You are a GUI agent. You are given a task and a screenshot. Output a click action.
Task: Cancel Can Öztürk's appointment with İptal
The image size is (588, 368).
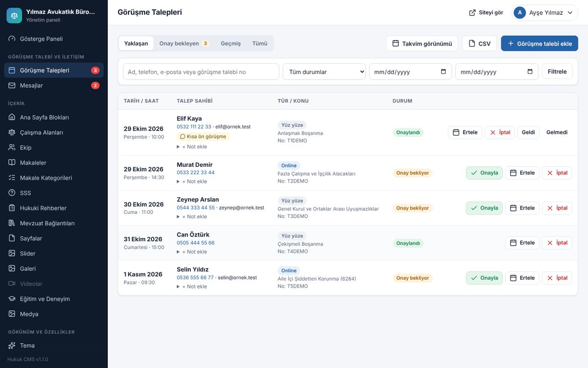pyautogui.click(x=557, y=243)
